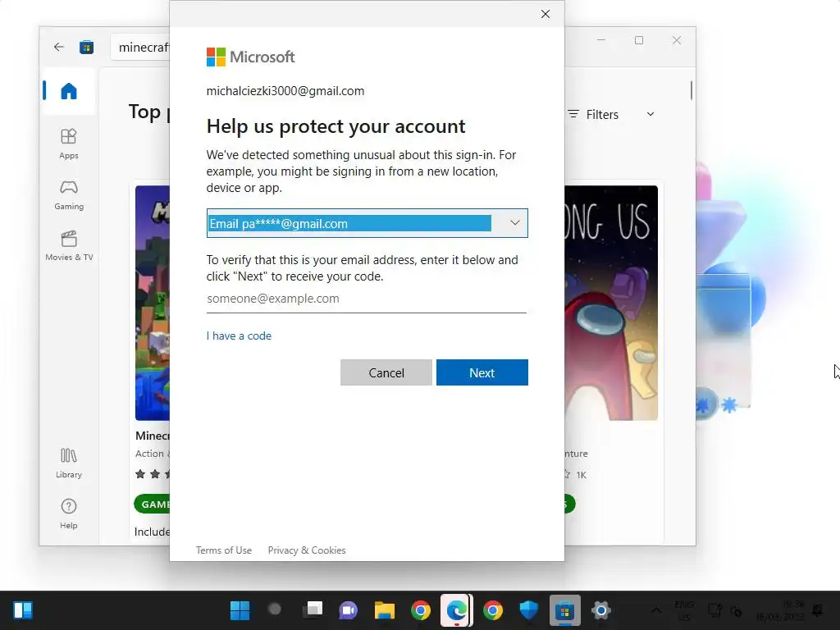Select account email michalciezki3000@gmail.com text

[x=285, y=91]
